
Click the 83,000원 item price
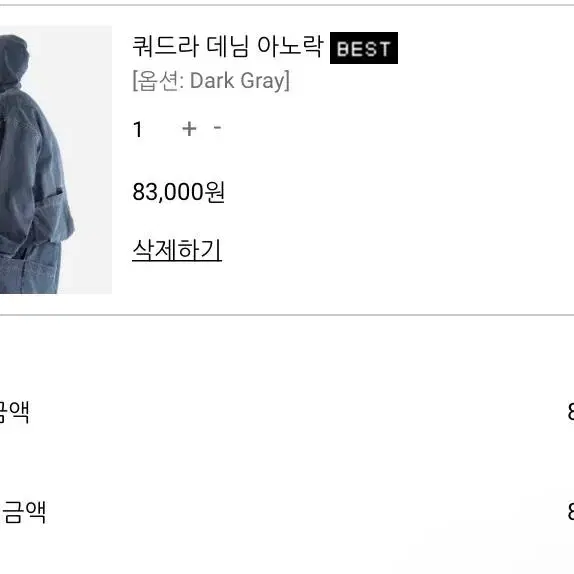coord(179,192)
